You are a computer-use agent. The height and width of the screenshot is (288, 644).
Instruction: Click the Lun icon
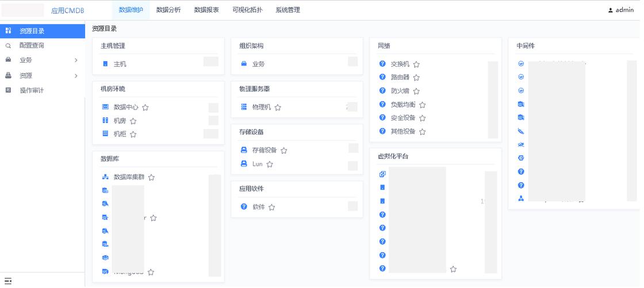tap(244, 164)
